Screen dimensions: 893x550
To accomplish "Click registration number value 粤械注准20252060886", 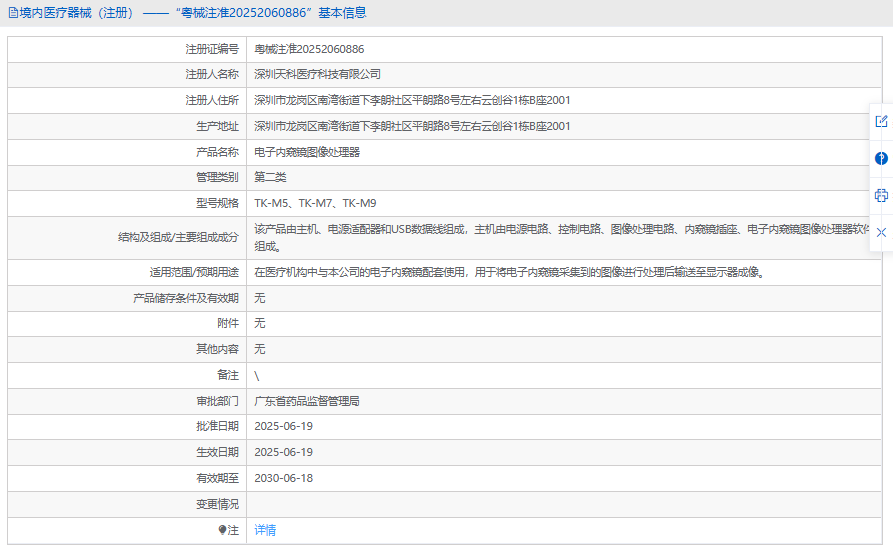I will (x=309, y=49).
